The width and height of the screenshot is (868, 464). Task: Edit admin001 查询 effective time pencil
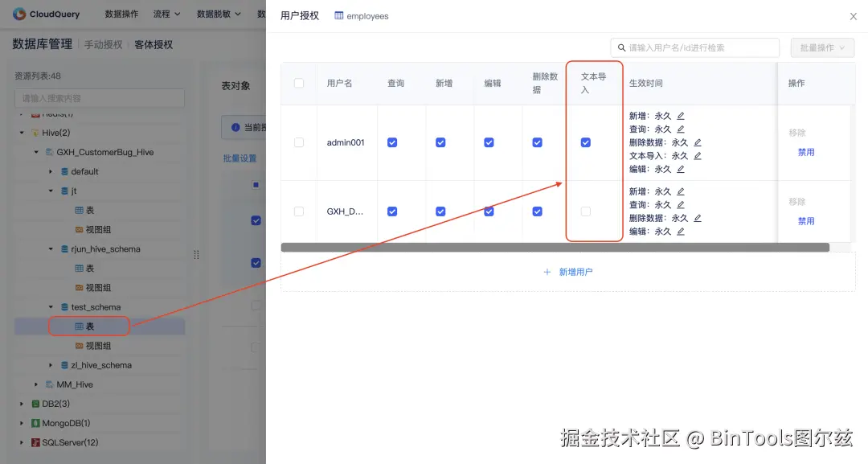(681, 129)
